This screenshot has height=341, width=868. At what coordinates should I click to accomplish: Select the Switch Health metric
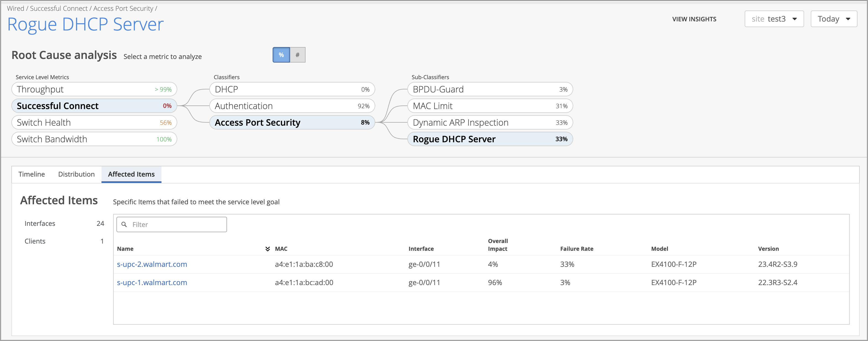pyautogui.click(x=94, y=122)
